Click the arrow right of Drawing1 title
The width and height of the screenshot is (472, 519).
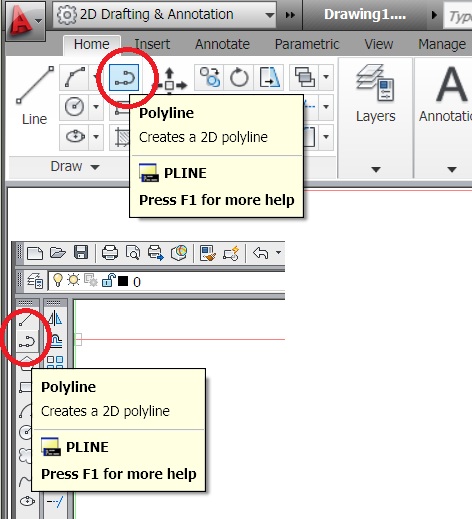pos(434,15)
